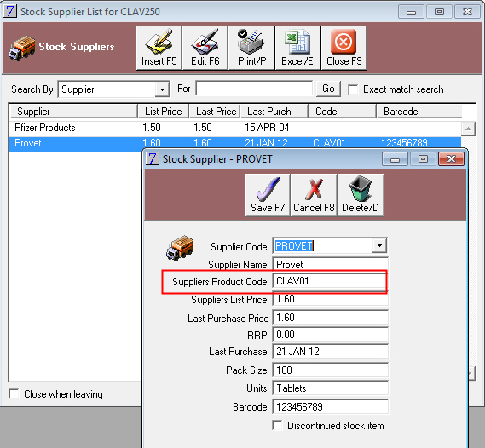485x448 pixels.
Task: Open the Edit F6 tool
Action: click(x=205, y=48)
